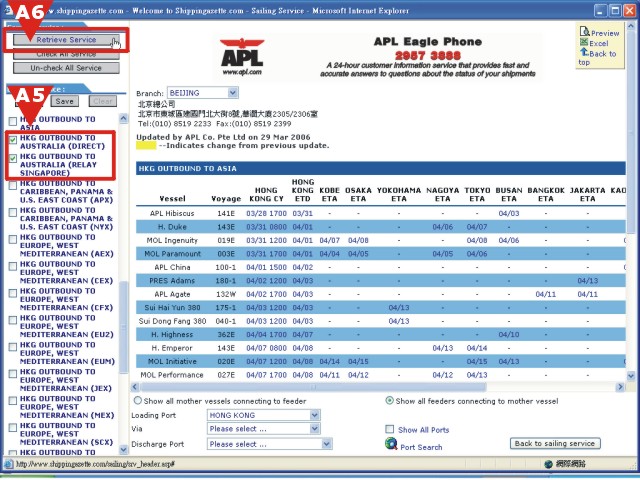Click service list scrollbar down arrow
640x480 pixels.
click(x=124, y=449)
